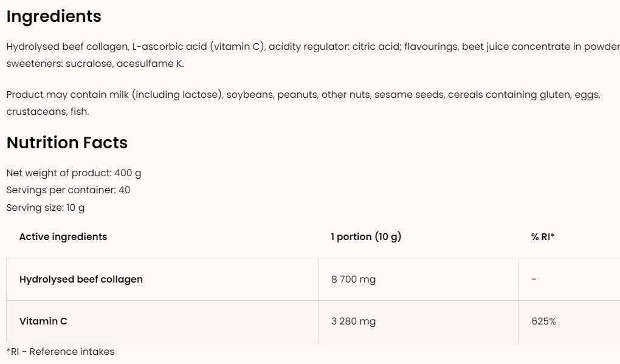
Task: Select the Hydrolysed beef collagen table row label
Action: click(81, 280)
